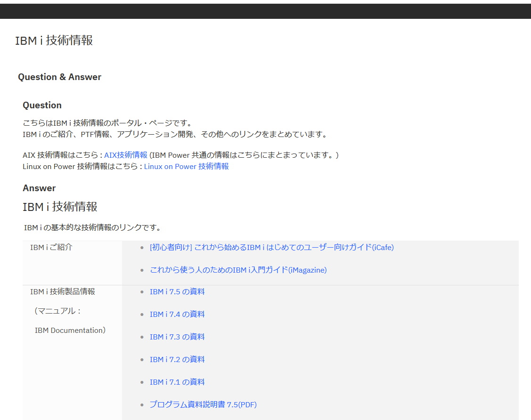Open IBM i 7.1 の資料 link
This screenshot has height=420, width=531.
click(x=177, y=382)
